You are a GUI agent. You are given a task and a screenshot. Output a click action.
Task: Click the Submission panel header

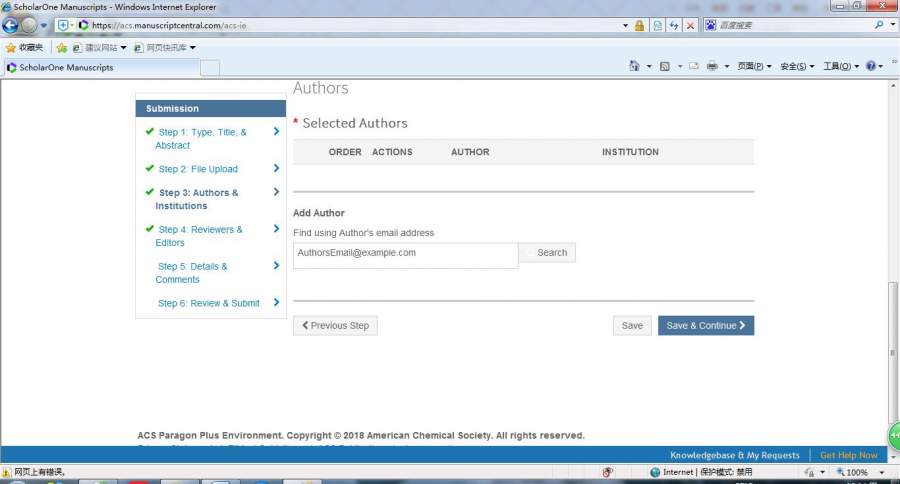click(211, 109)
